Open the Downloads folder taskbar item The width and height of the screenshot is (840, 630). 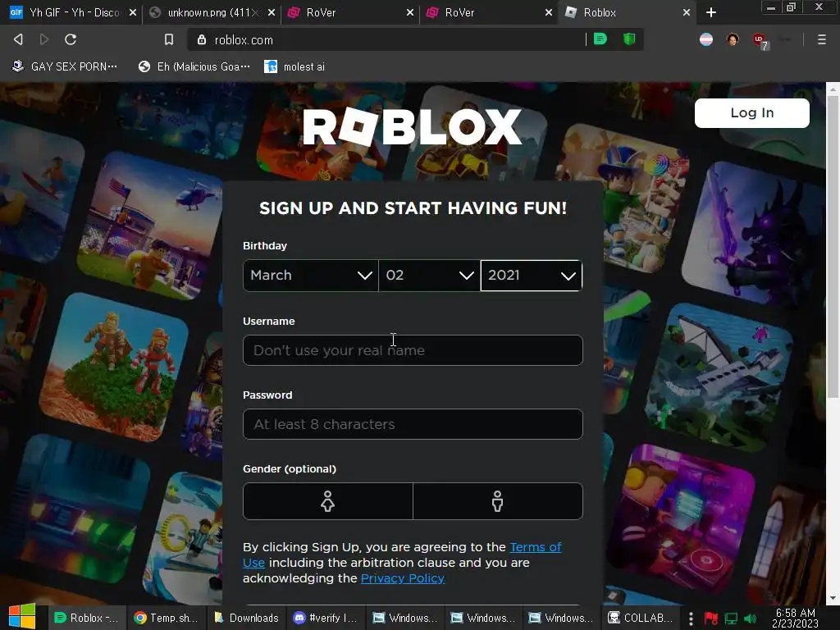[x=246, y=618]
